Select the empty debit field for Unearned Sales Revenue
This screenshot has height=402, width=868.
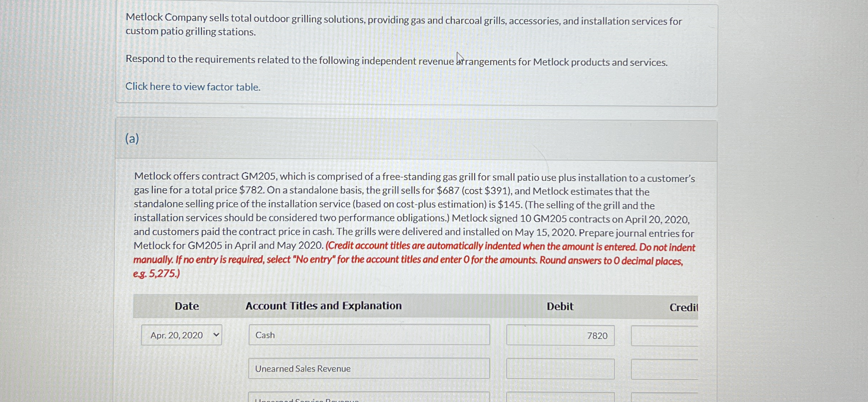(x=561, y=368)
